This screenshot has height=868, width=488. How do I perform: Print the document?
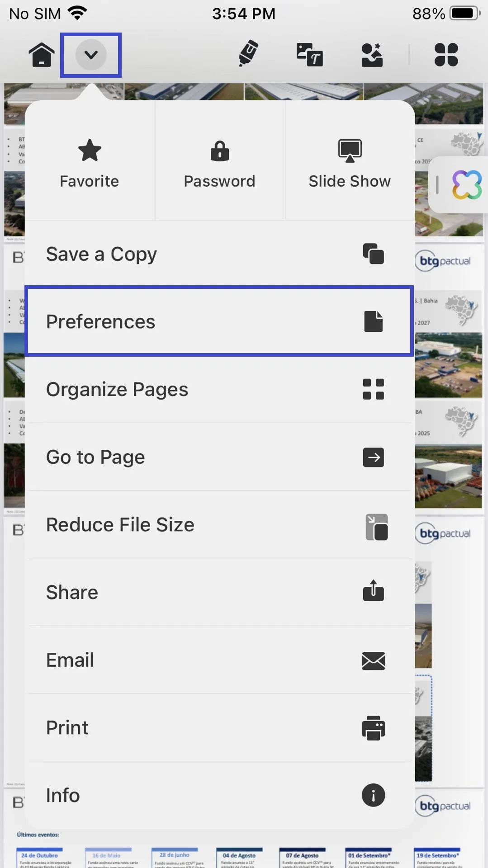point(220,727)
